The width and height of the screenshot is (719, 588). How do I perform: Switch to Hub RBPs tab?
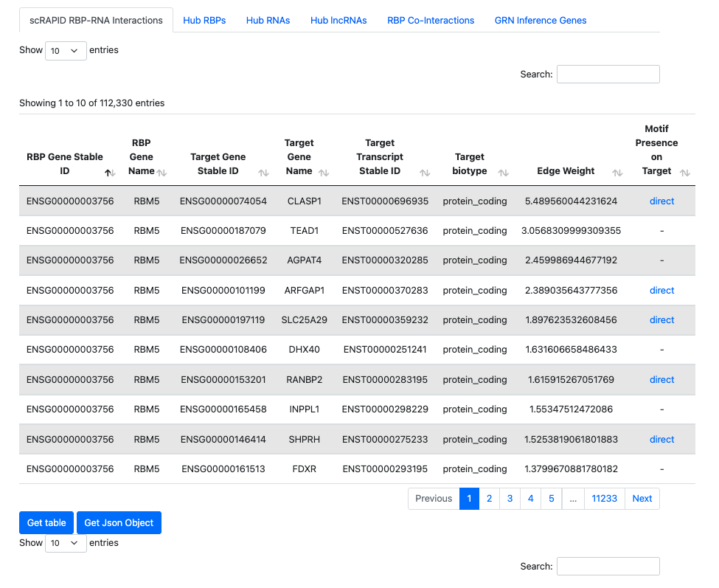coord(204,21)
